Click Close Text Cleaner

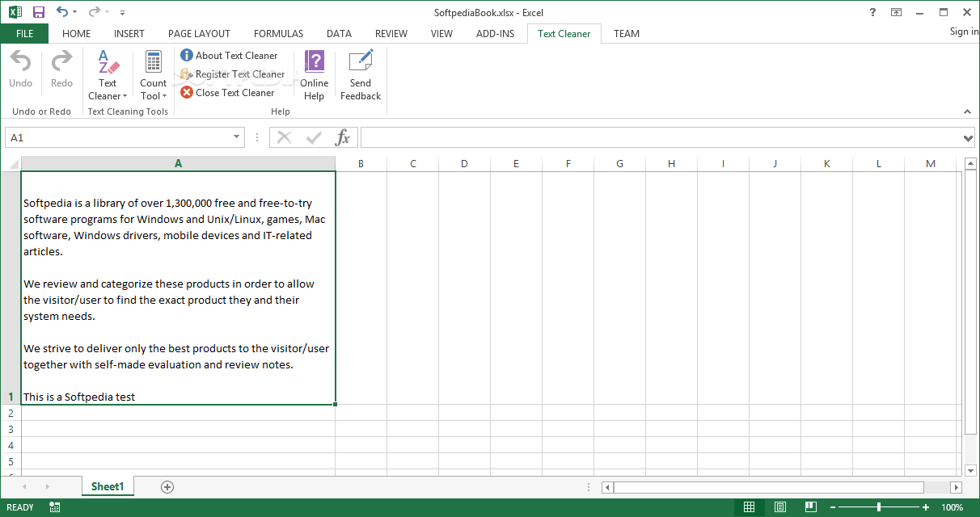pos(227,93)
